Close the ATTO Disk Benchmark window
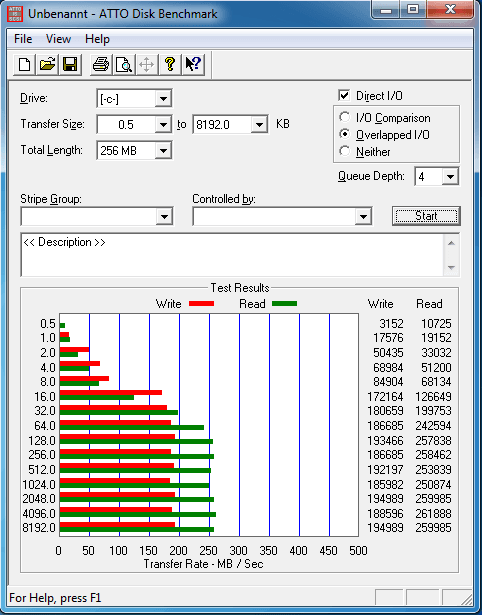482x615 pixels. [450, 10]
